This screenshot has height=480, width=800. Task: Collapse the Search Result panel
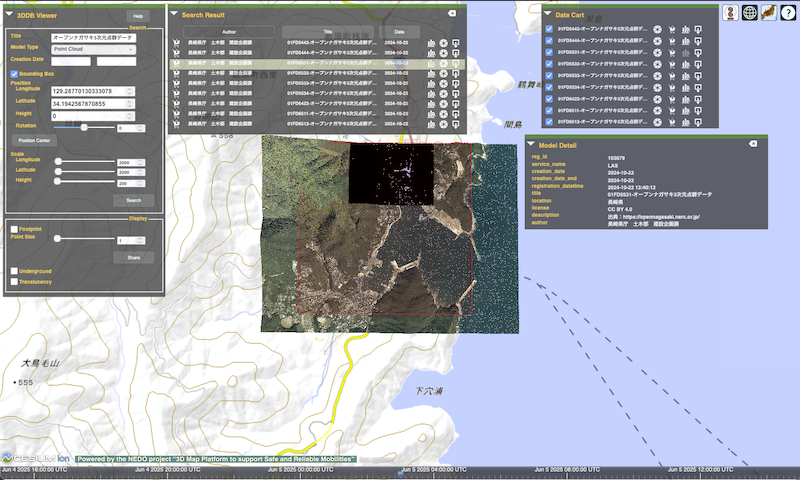tap(174, 14)
